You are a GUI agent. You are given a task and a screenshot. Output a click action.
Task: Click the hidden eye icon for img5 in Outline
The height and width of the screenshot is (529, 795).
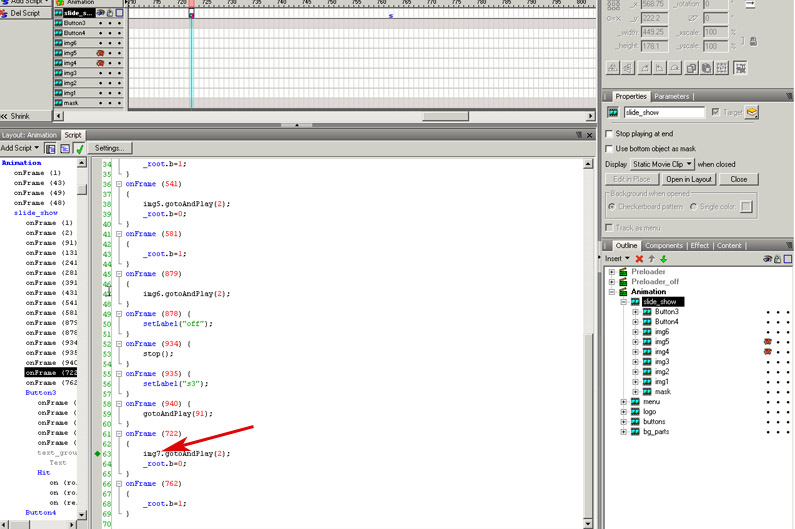point(768,342)
